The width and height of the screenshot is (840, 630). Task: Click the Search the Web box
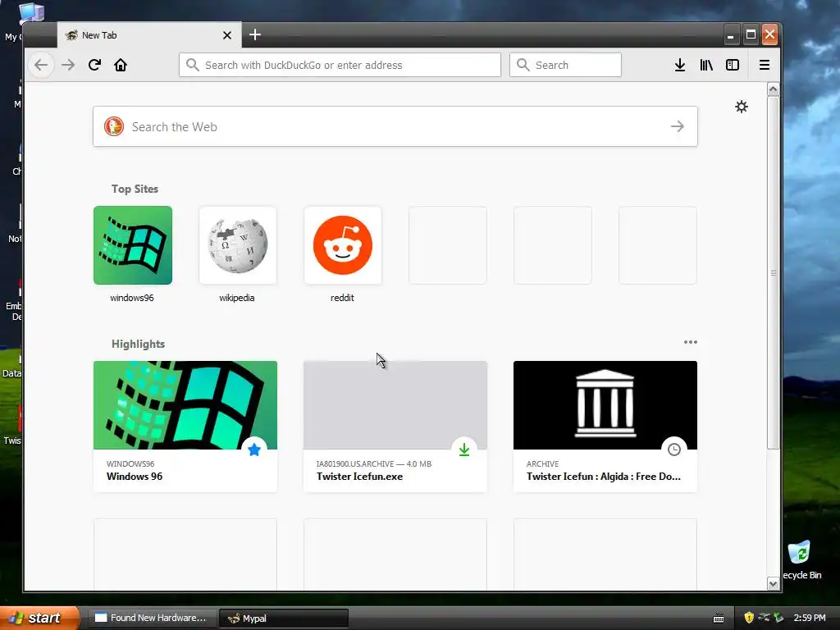[395, 126]
